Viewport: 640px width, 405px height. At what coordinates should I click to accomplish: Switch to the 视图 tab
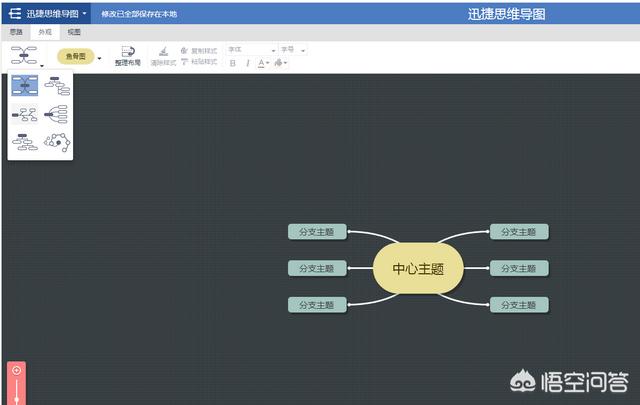(74, 32)
